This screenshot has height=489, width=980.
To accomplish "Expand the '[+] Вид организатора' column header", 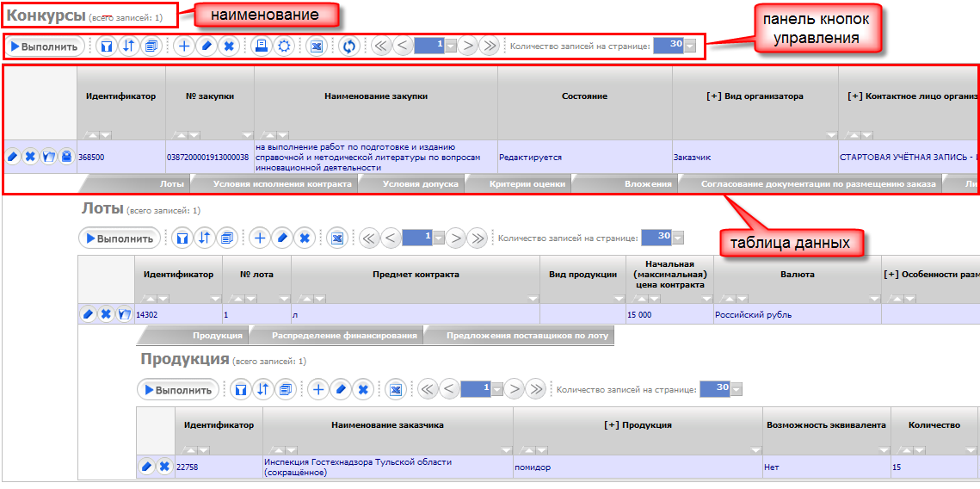I will pyautogui.click(x=755, y=96).
